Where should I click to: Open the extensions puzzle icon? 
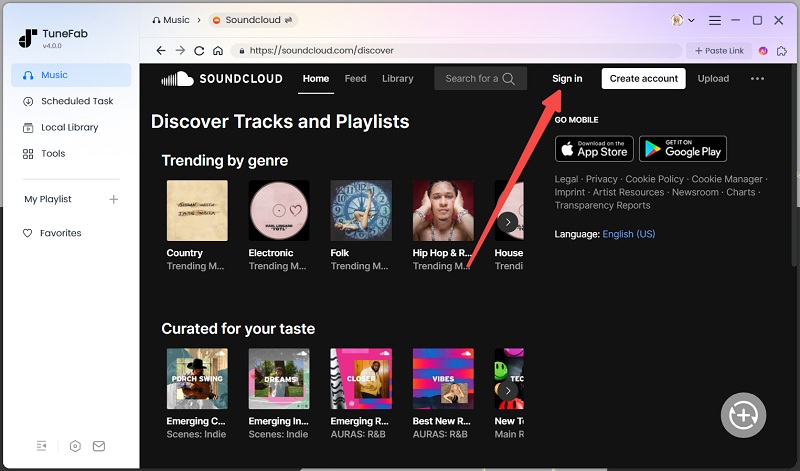(783, 50)
